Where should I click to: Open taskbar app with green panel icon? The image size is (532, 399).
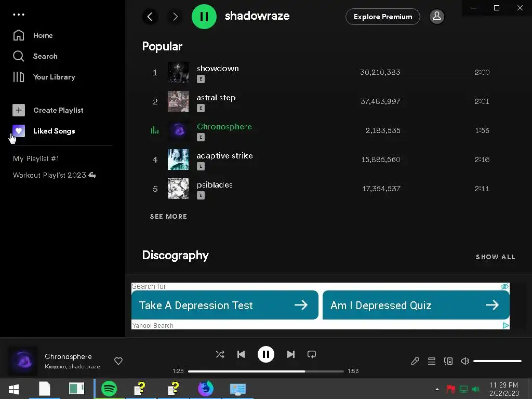click(x=77, y=389)
